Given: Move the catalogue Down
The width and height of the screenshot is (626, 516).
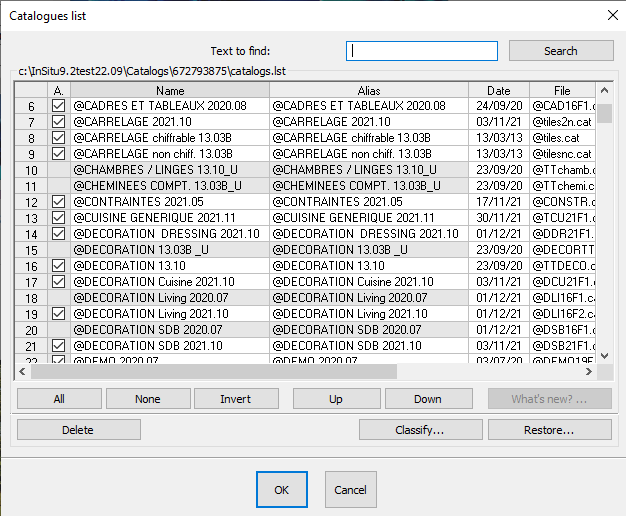Looking at the screenshot, I should pos(427,399).
